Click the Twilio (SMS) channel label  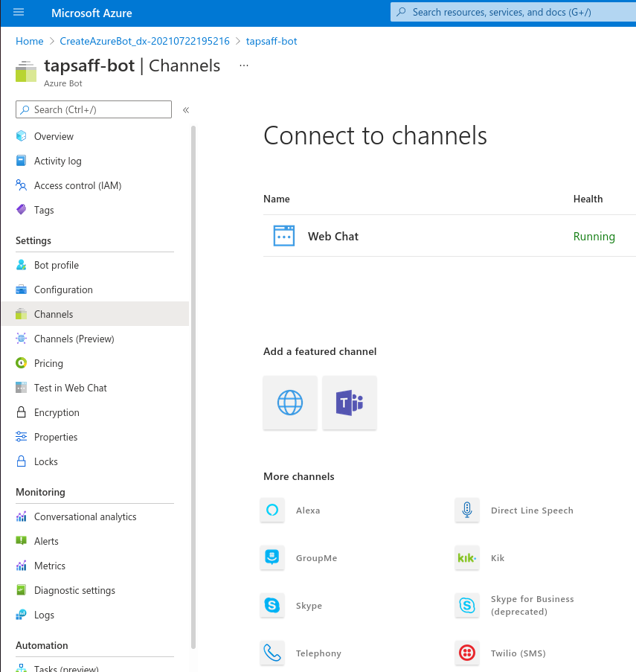[x=518, y=653]
